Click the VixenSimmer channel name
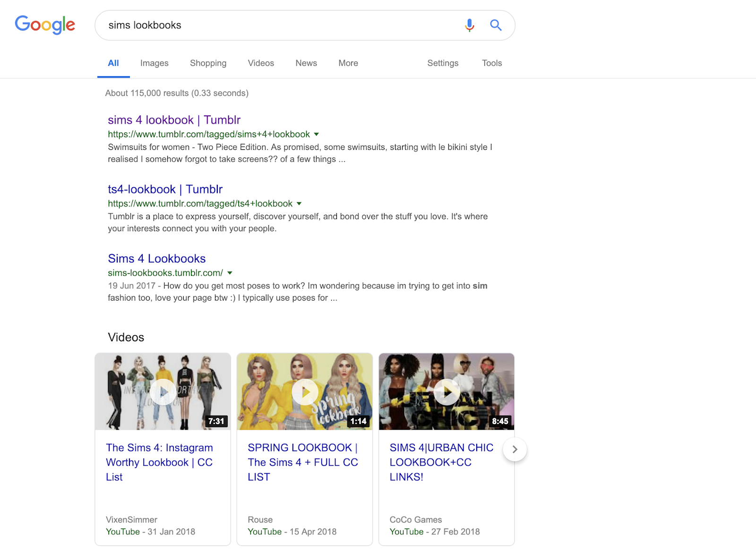The height and width of the screenshot is (556, 756). pyautogui.click(x=131, y=520)
